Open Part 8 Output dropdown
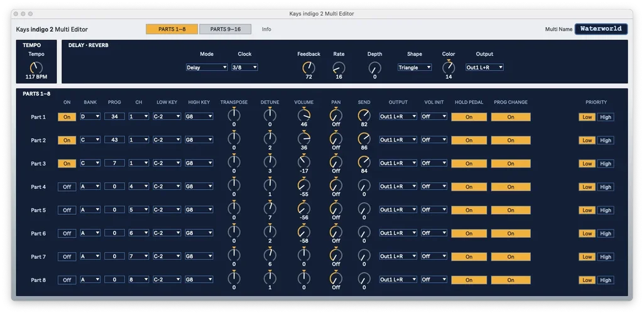Image resolution: width=644 pixels, height=314 pixels. 398,279
